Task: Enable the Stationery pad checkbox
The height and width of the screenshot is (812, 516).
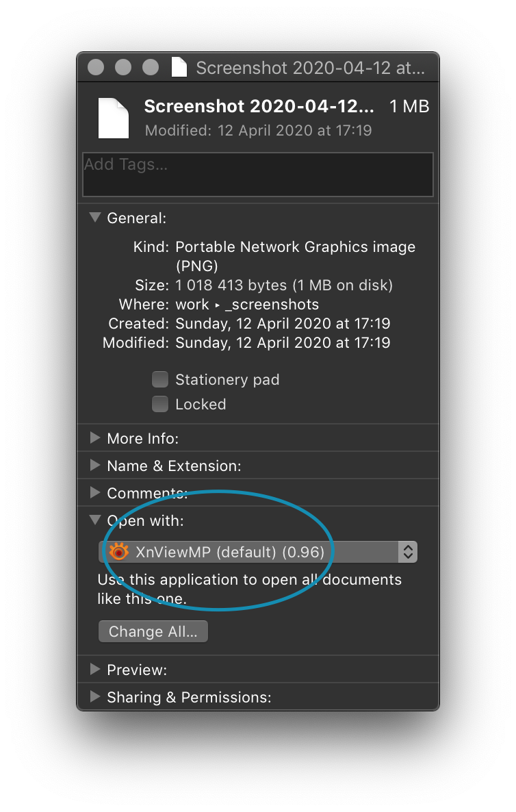Action: pos(160,379)
